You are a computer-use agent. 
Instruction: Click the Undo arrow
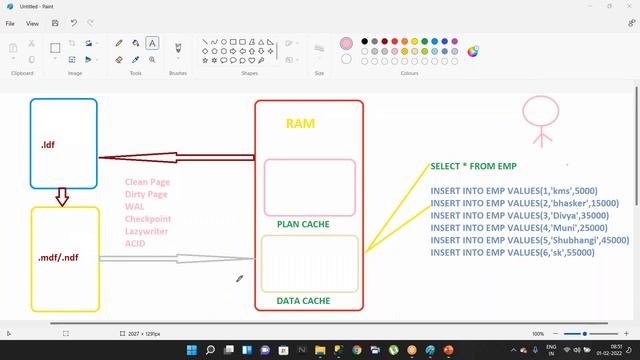(73, 23)
